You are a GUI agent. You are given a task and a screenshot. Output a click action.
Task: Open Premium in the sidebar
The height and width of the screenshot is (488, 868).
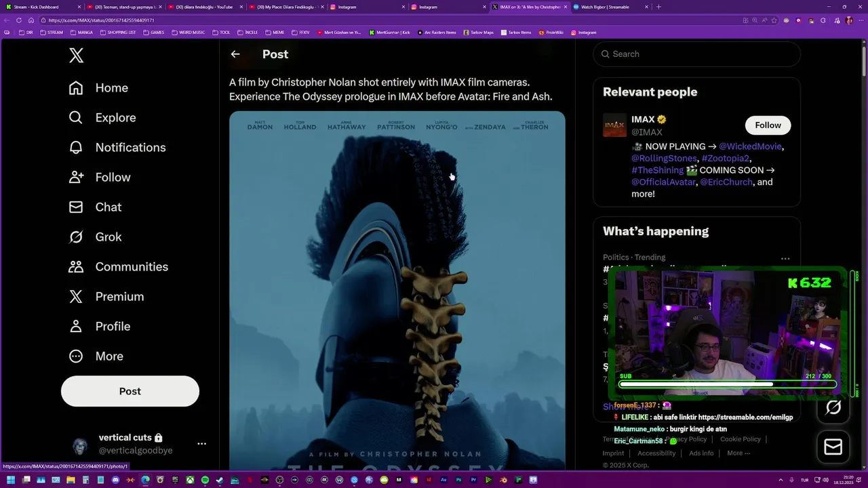[106, 297]
